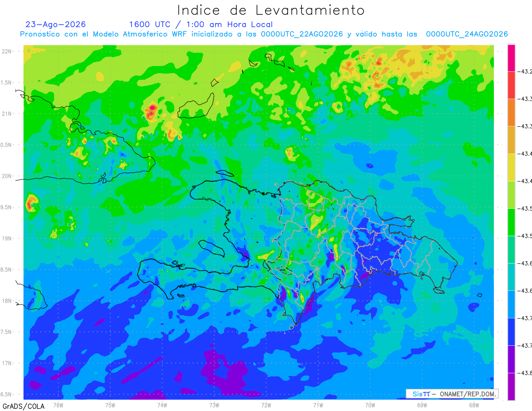The height and width of the screenshot is (411, 532).
Task: Click the title "Indice de Levantamiento"
Action: pos(271,10)
